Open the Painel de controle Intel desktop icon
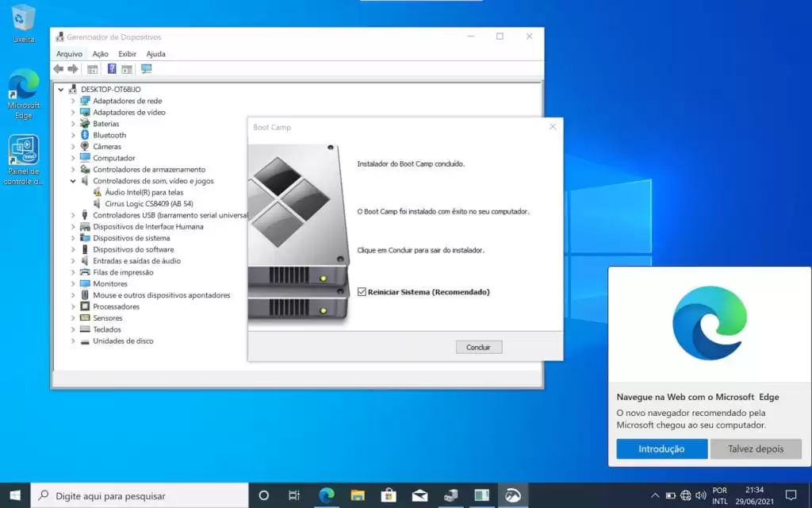 [23, 160]
